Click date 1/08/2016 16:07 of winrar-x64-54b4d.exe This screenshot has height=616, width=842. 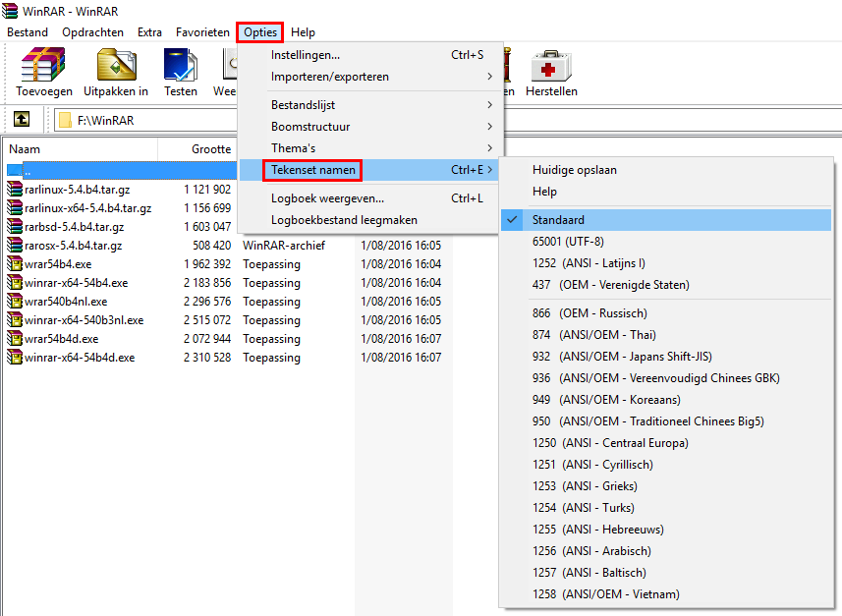coord(401,358)
